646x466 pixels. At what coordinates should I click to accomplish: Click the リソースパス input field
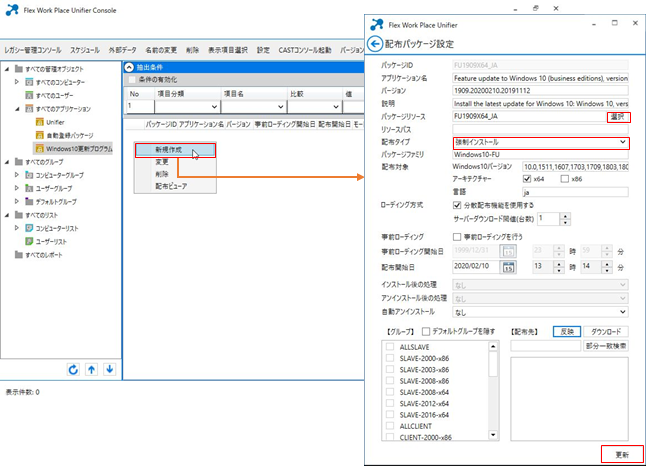click(x=540, y=129)
